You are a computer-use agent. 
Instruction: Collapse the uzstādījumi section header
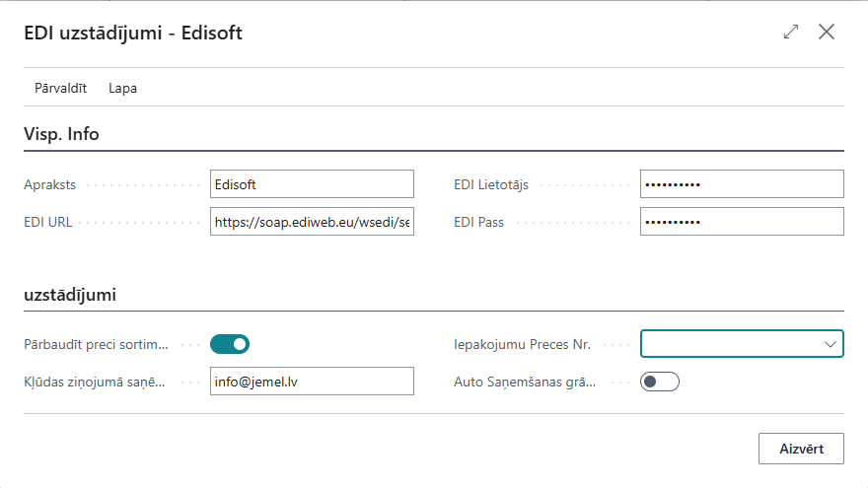pyautogui.click(x=70, y=295)
